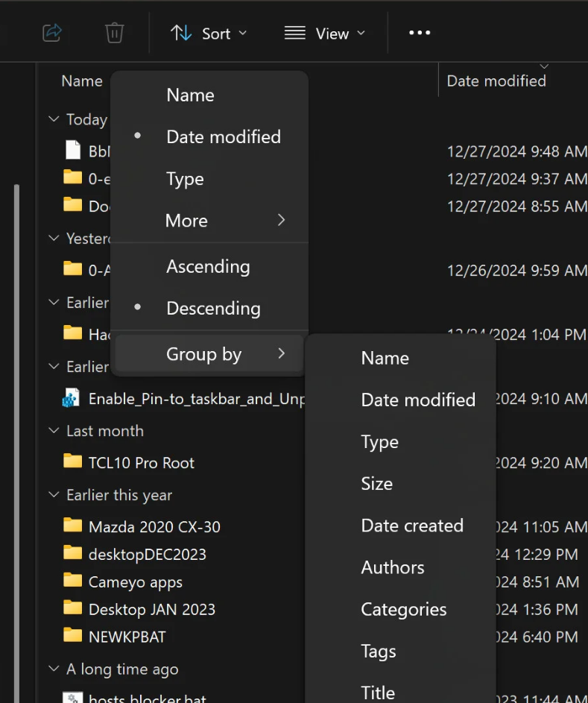Open the View dropdown in toolbar

[x=325, y=34]
